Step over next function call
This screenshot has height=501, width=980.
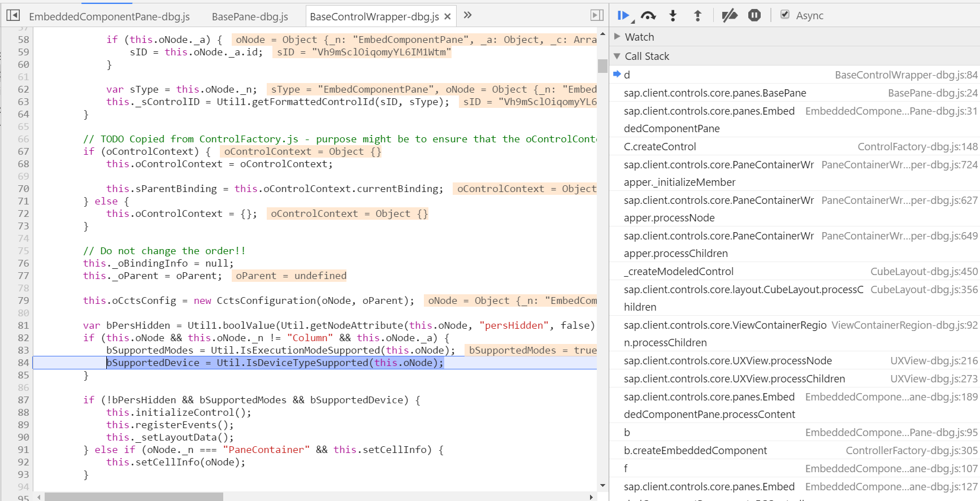pyautogui.click(x=648, y=16)
